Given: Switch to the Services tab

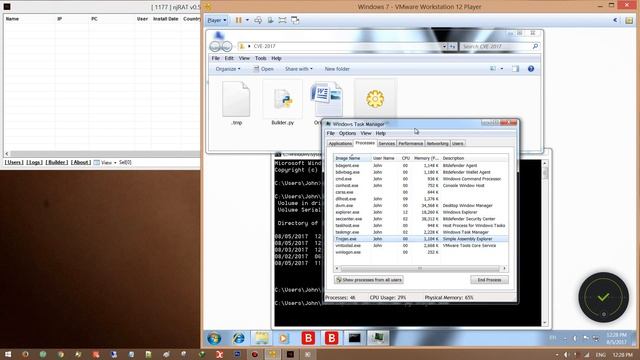Looking at the screenshot, I should 387,144.
